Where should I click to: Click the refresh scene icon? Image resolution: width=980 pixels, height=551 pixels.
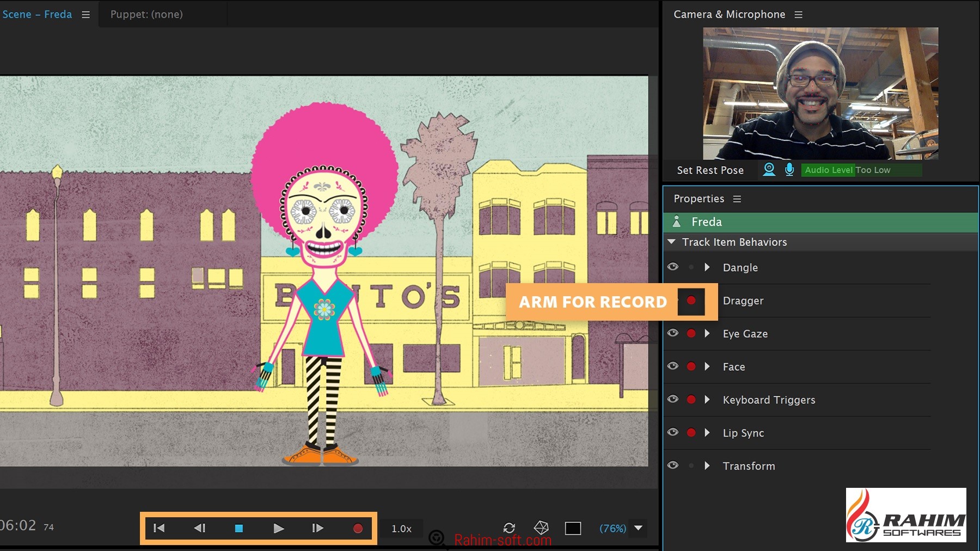pyautogui.click(x=509, y=528)
